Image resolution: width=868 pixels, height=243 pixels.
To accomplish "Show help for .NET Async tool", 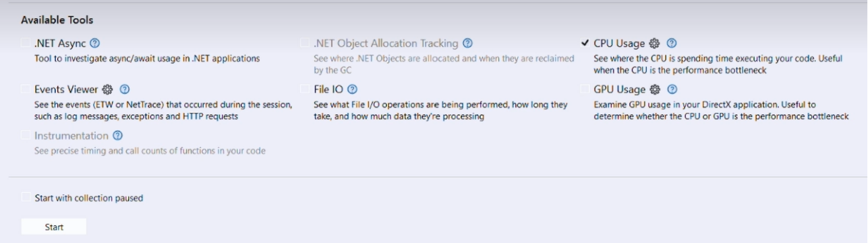I will pos(95,44).
